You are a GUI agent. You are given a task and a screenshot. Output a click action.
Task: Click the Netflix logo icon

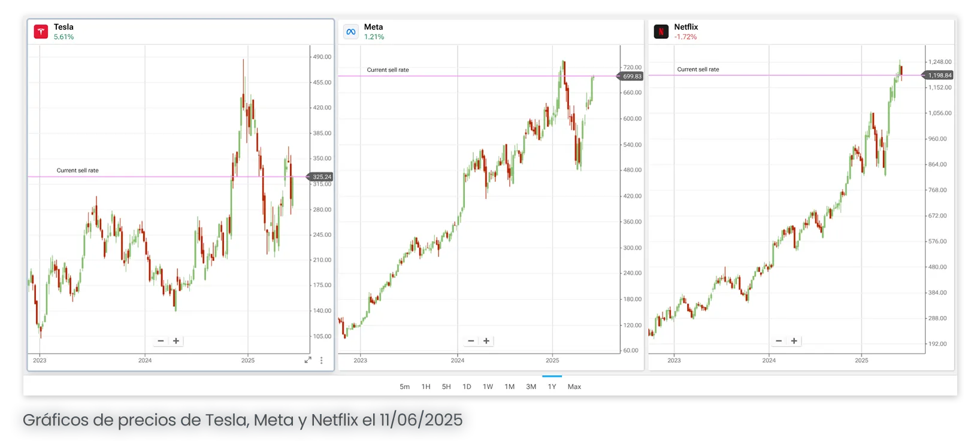[661, 32]
